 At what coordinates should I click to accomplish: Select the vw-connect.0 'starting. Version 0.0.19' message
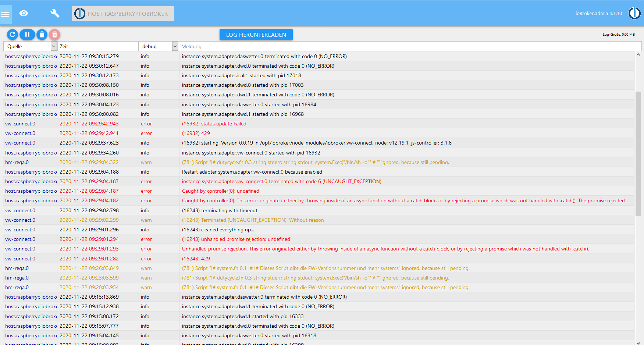317,143
